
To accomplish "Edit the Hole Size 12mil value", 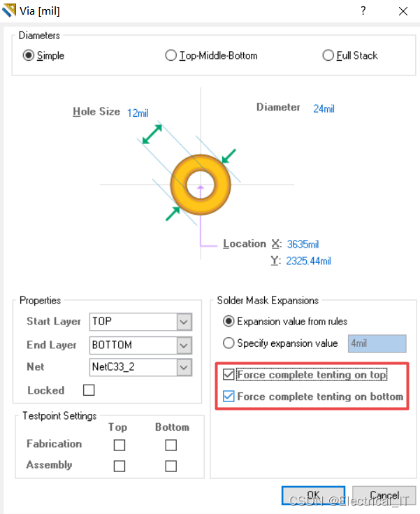I will click(138, 113).
